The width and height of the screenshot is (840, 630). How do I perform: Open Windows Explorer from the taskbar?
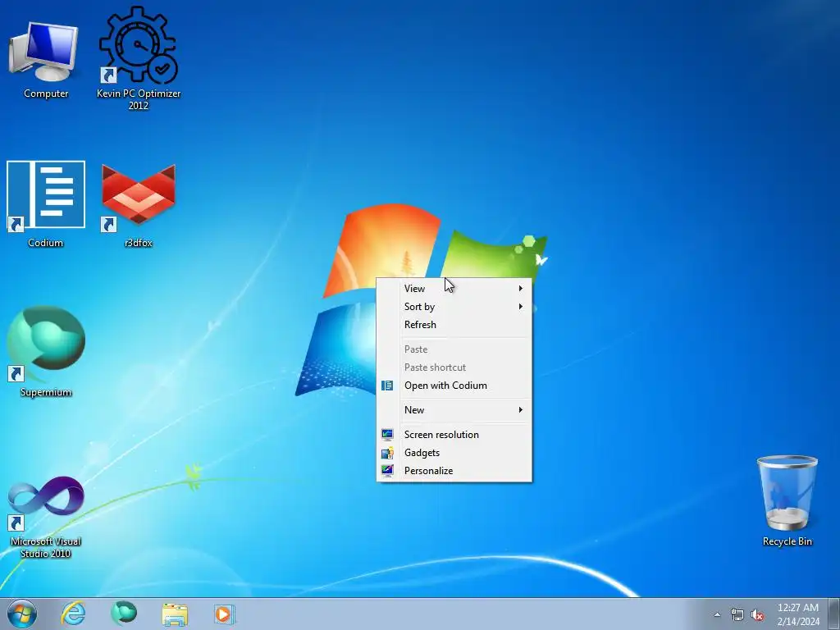point(175,614)
